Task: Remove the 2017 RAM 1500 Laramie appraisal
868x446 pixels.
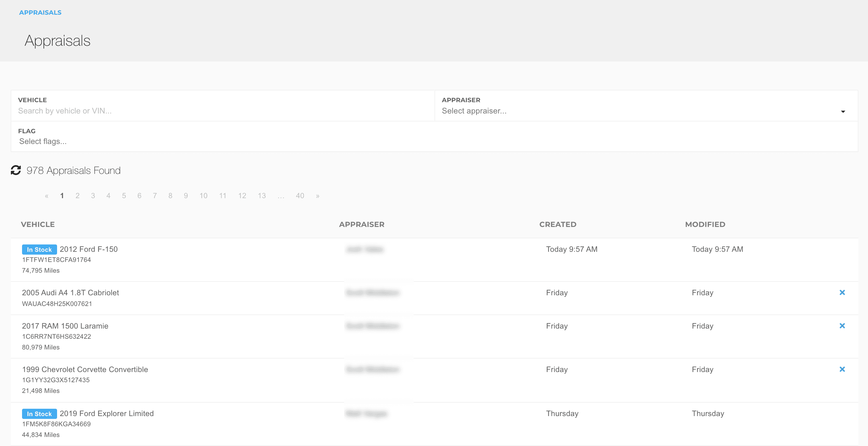Action: click(x=842, y=326)
